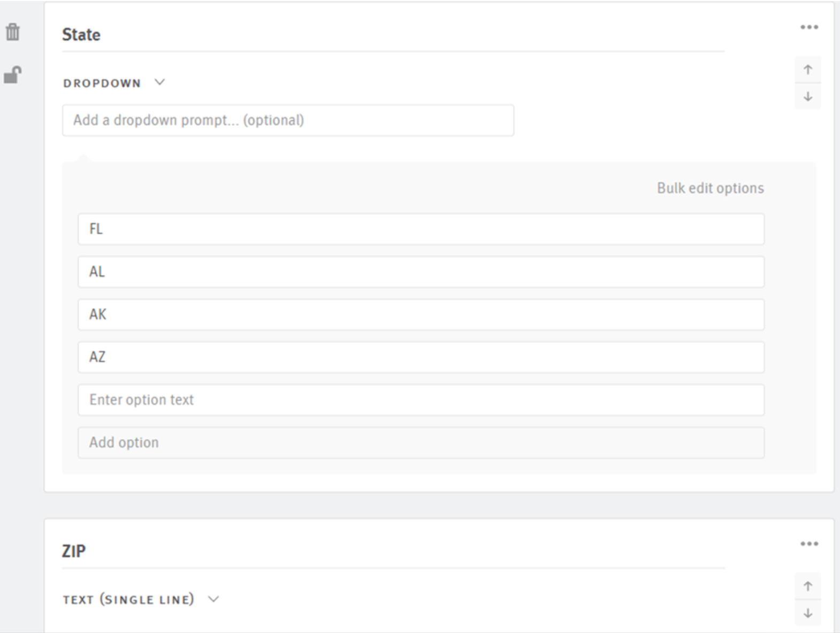This screenshot has height=633, width=840.
Task: Click the Add option button
Action: [x=421, y=443]
